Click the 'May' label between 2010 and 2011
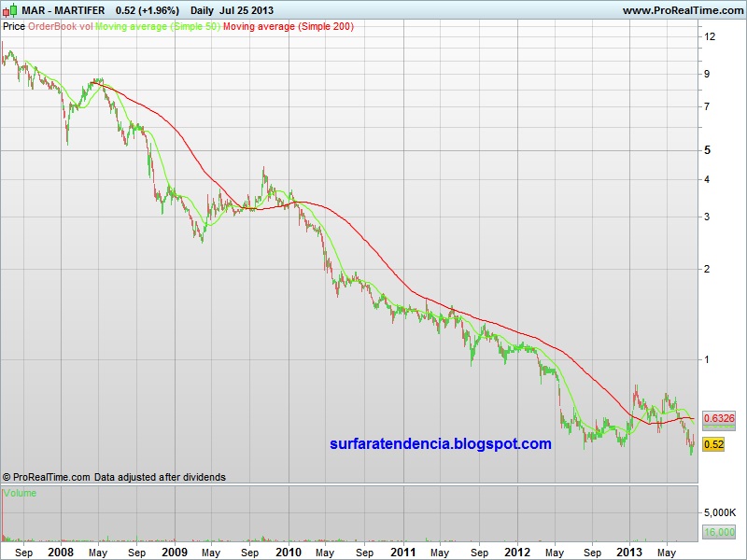The width and height of the screenshot is (747, 560). click(325, 553)
